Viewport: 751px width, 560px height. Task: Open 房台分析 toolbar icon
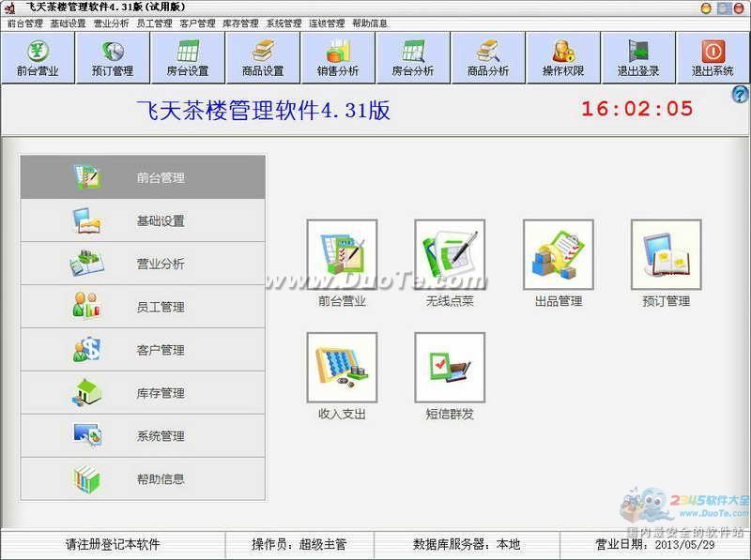[413, 58]
